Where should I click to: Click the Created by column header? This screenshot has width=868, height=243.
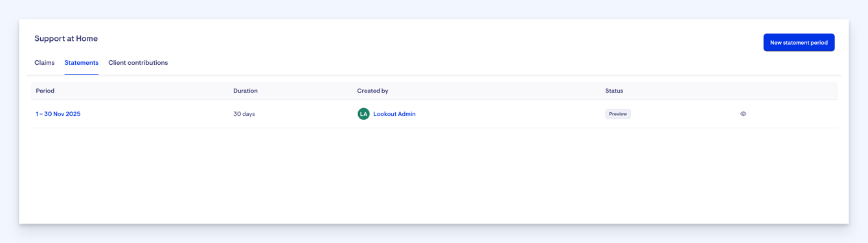372,91
